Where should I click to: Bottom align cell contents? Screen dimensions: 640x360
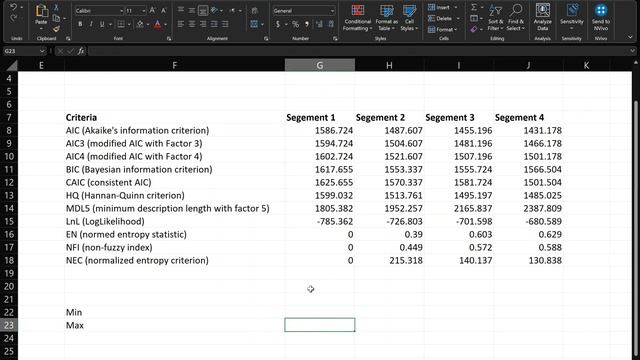tap(203, 10)
